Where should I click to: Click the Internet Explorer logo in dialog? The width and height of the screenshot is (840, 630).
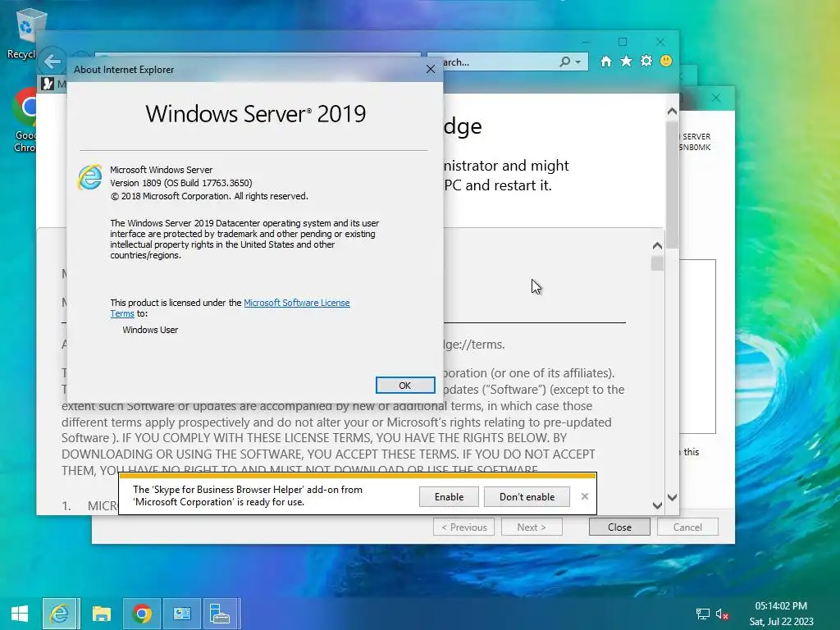tap(90, 177)
